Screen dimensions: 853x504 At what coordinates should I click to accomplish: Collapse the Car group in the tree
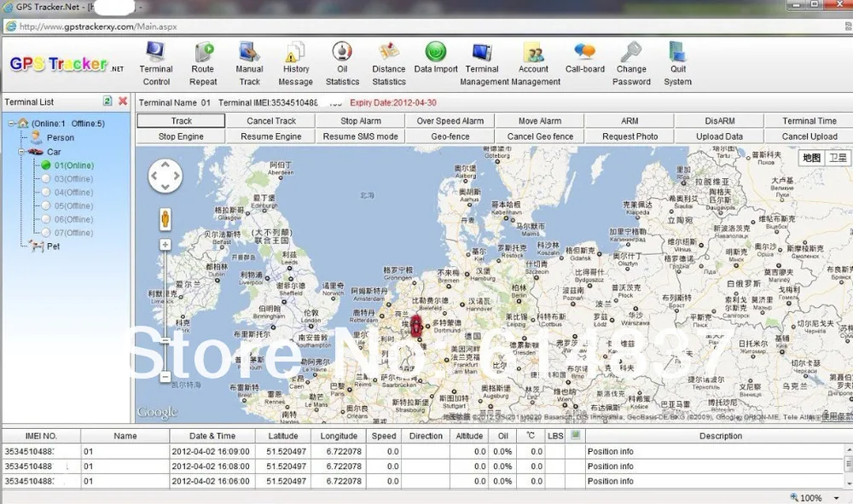pos(20,152)
